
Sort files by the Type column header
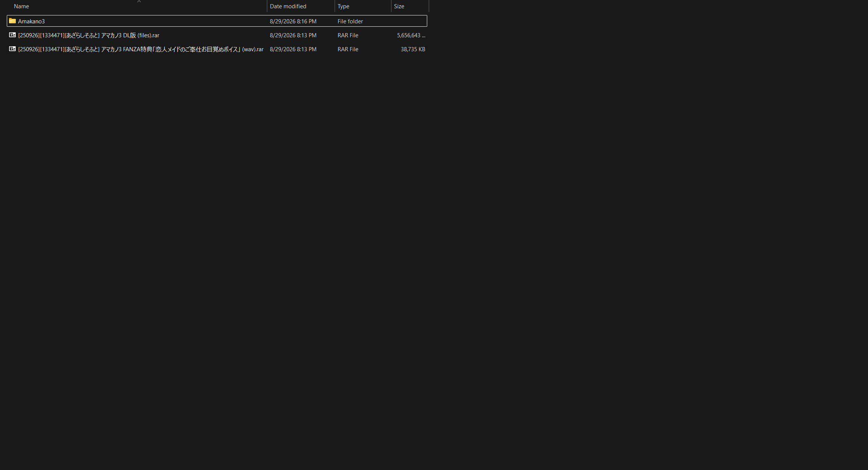pos(343,6)
